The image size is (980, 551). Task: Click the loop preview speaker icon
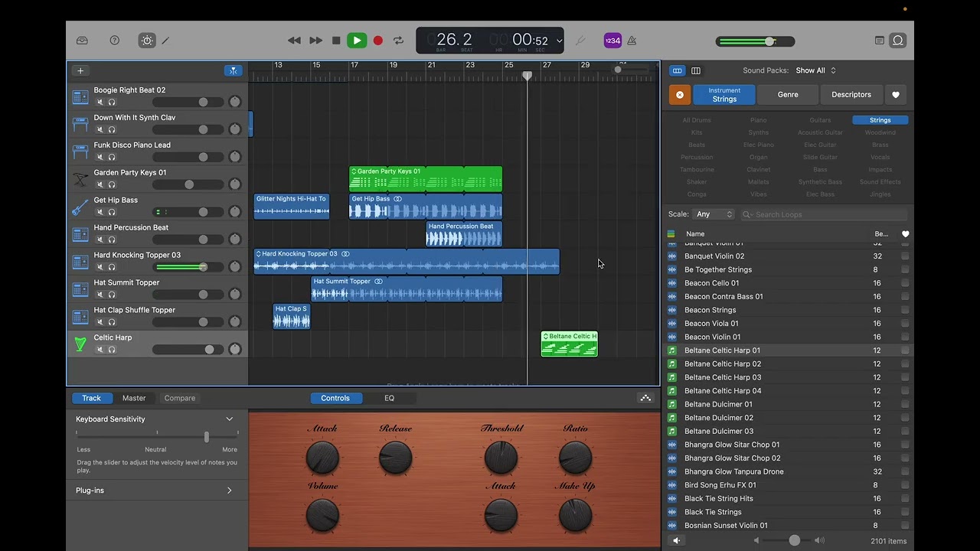coord(676,540)
